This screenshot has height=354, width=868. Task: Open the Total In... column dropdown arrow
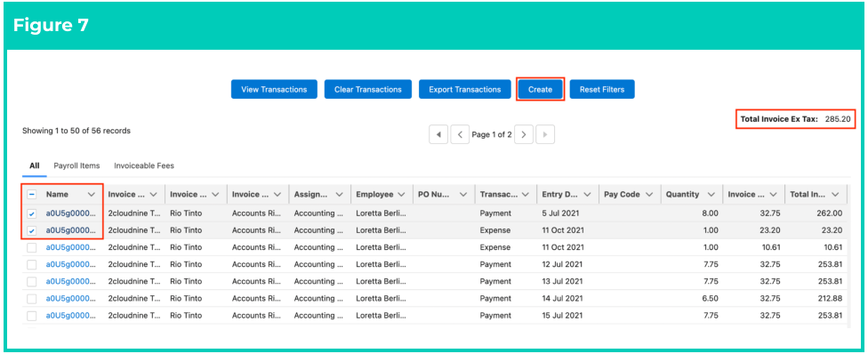835,195
